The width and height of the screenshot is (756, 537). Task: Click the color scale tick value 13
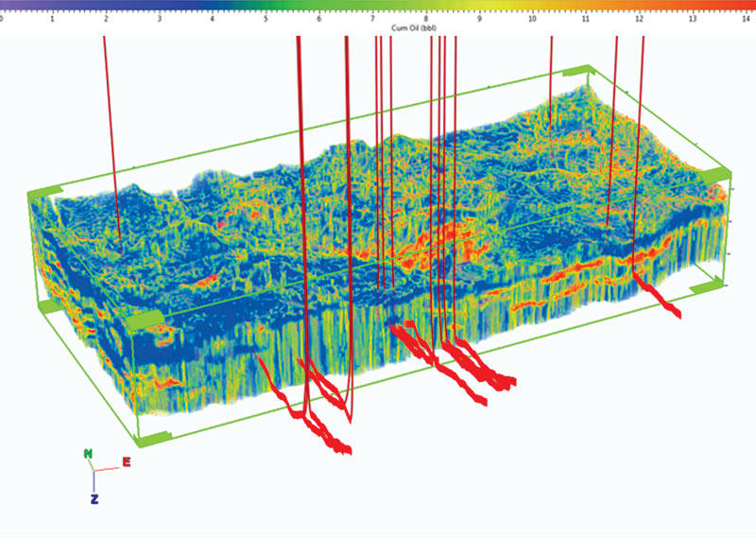[x=693, y=19]
